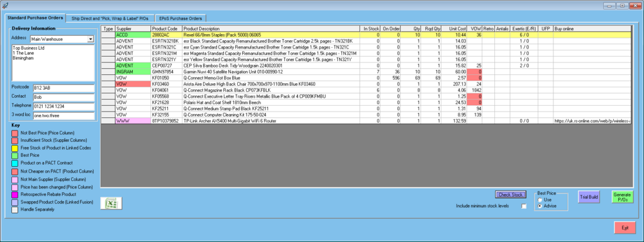The height and width of the screenshot is (242, 644).
Task: Click the Product Description column header
Action: coord(270,29)
